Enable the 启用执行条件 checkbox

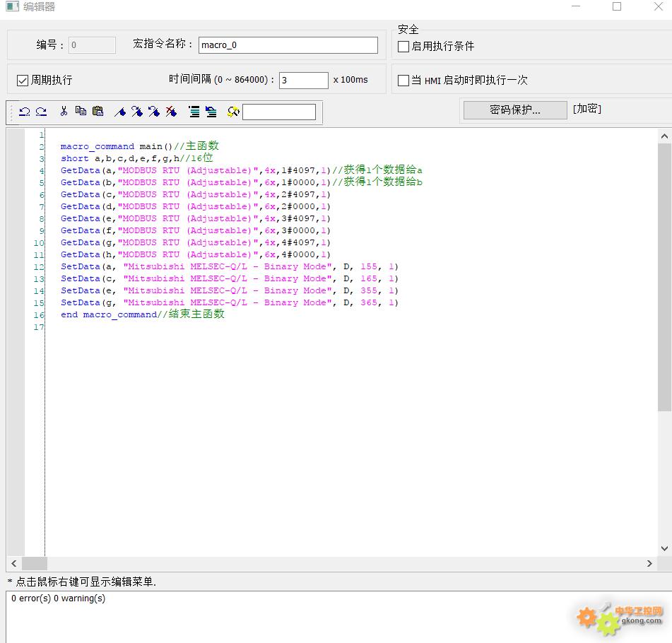coord(403,47)
